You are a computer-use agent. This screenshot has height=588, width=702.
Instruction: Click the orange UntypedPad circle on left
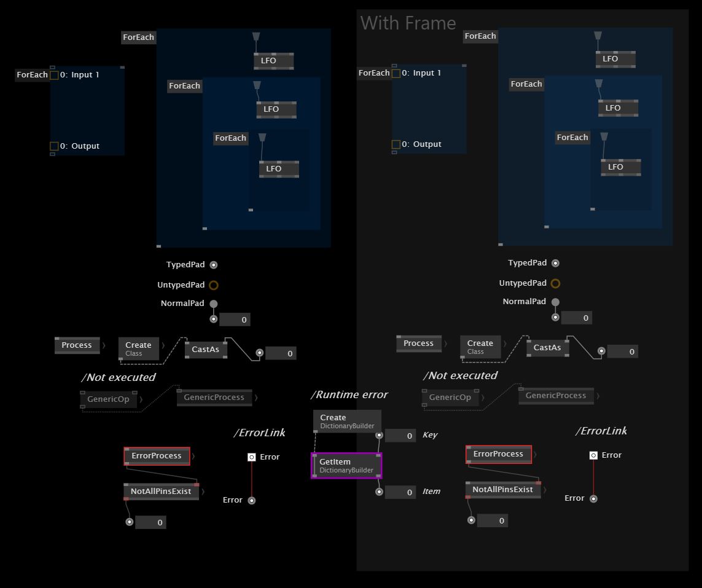214,285
